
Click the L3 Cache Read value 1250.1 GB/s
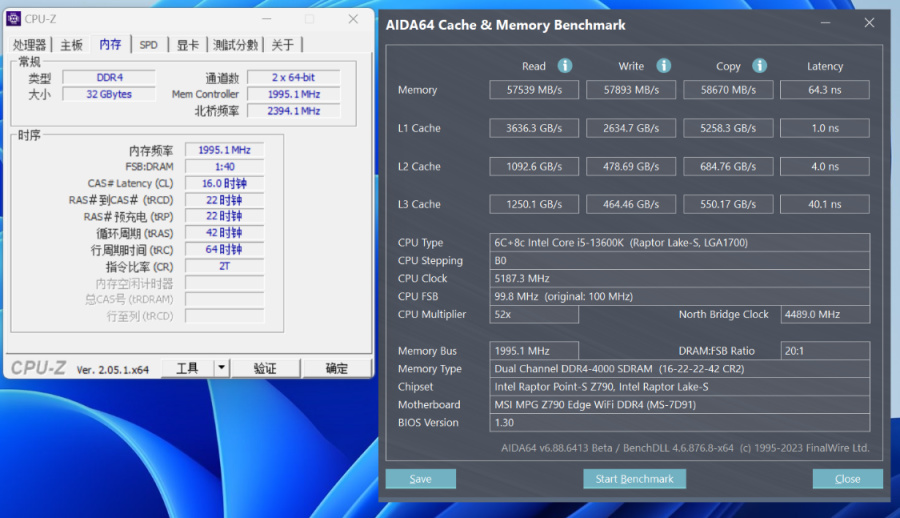pos(534,204)
